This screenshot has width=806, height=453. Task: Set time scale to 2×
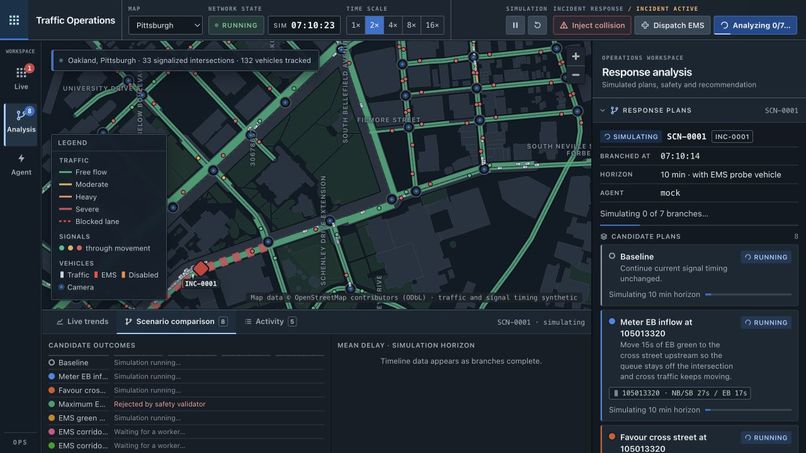click(374, 25)
